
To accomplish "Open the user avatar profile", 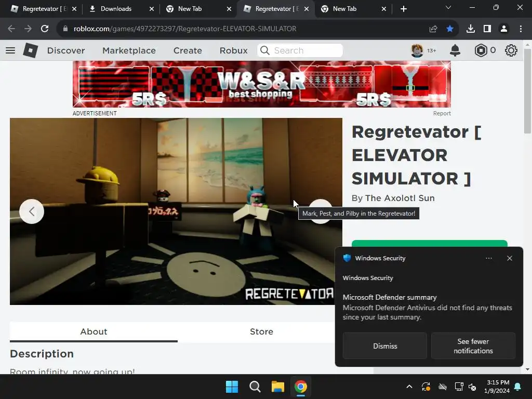I will pyautogui.click(x=417, y=50).
